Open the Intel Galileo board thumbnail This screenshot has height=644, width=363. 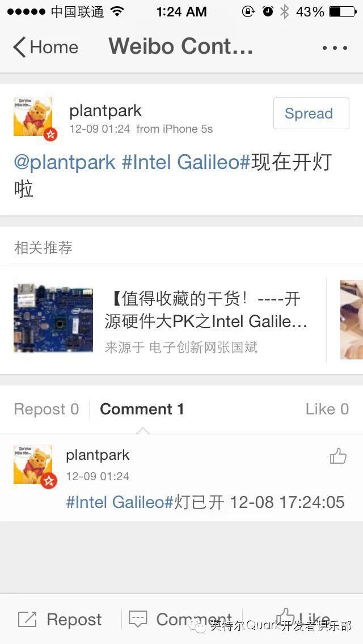point(53,320)
